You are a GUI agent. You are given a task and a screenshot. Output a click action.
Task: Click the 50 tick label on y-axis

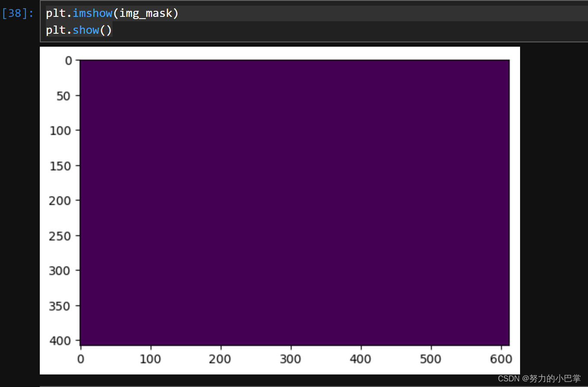click(x=63, y=95)
